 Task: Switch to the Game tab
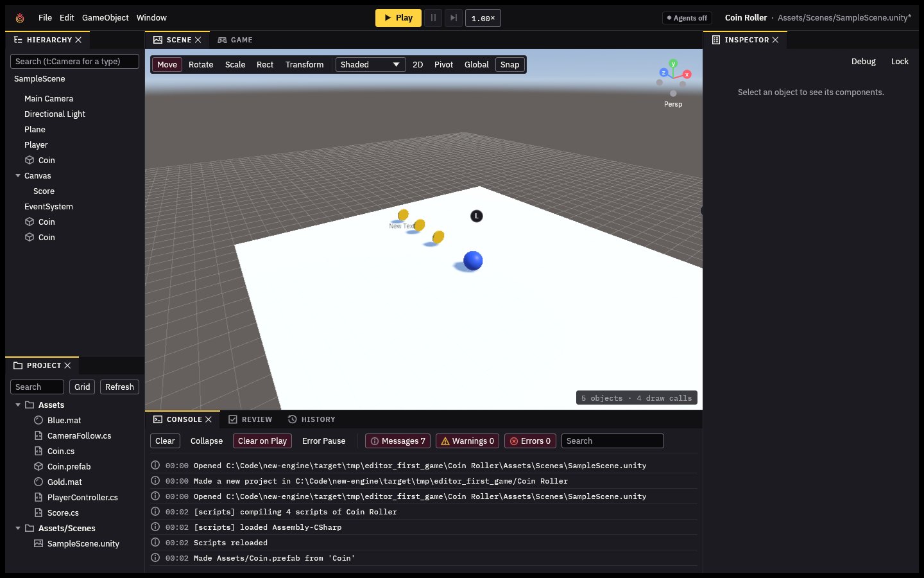[x=235, y=40]
